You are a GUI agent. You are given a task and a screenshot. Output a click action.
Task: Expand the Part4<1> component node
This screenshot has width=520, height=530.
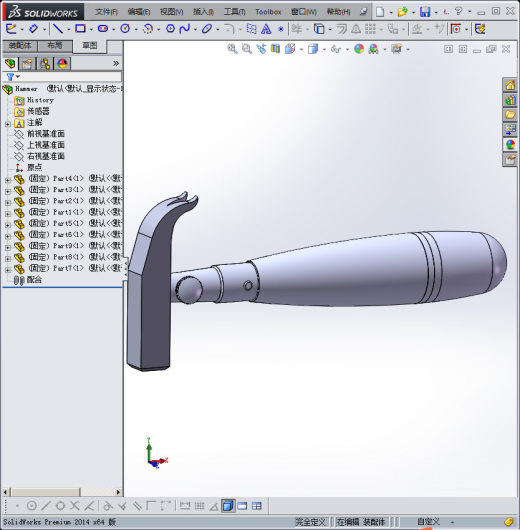point(8,180)
